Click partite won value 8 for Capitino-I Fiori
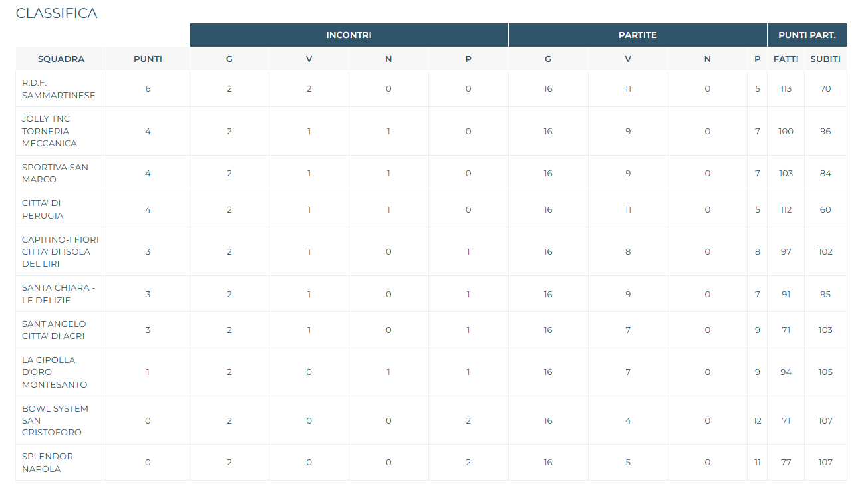Image resolution: width=868 pixels, height=486 pixels. tap(628, 251)
